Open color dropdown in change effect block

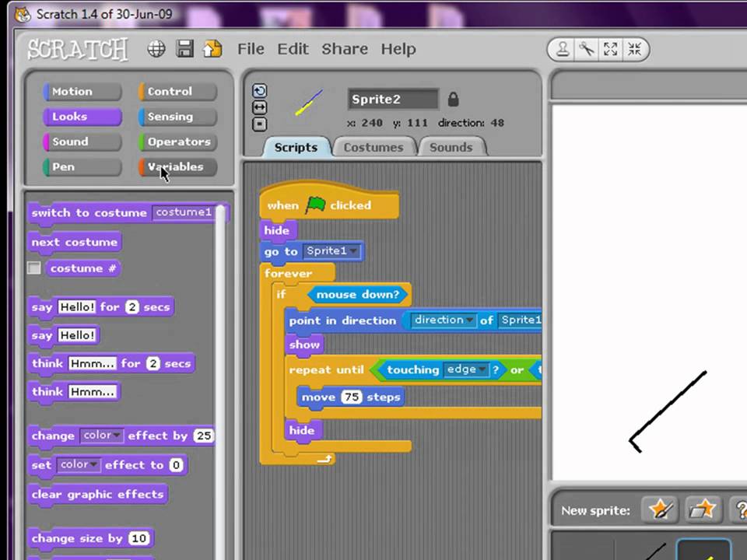[x=101, y=436]
